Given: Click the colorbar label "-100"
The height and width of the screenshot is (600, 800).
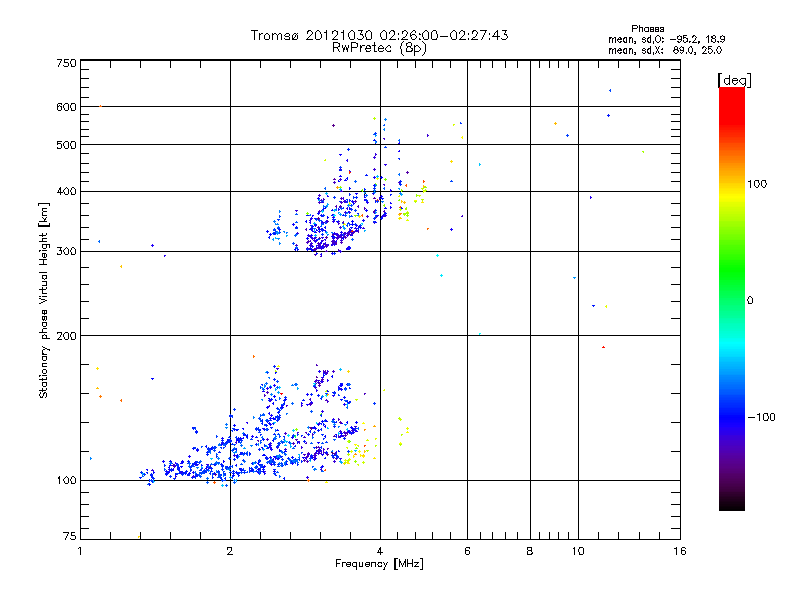Looking at the screenshot, I should click(761, 417).
